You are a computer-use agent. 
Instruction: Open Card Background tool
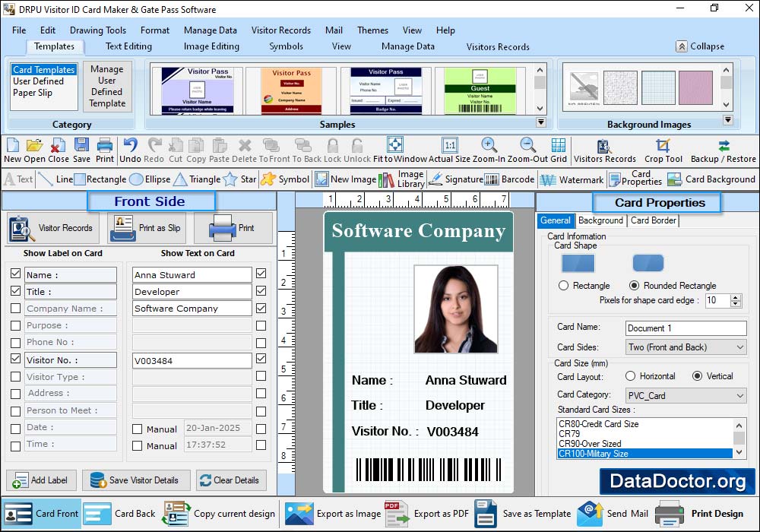click(x=711, y=179)
